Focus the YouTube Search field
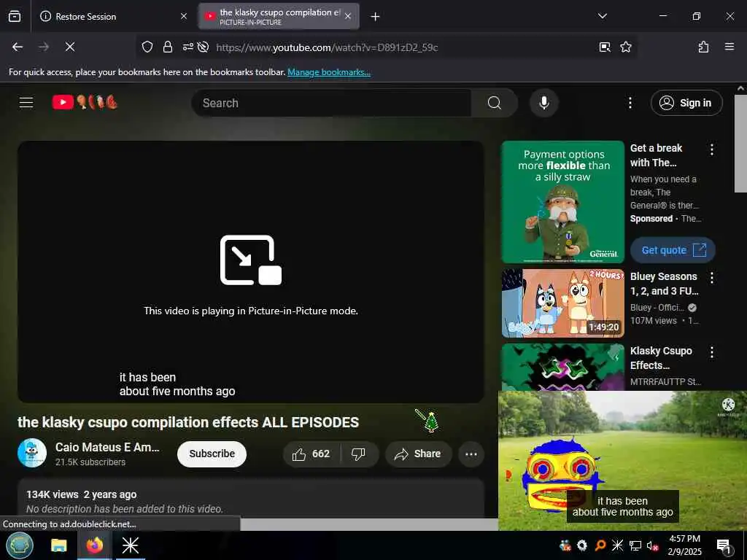This screenshot has width=747, height=560. [x=332, y=103]
